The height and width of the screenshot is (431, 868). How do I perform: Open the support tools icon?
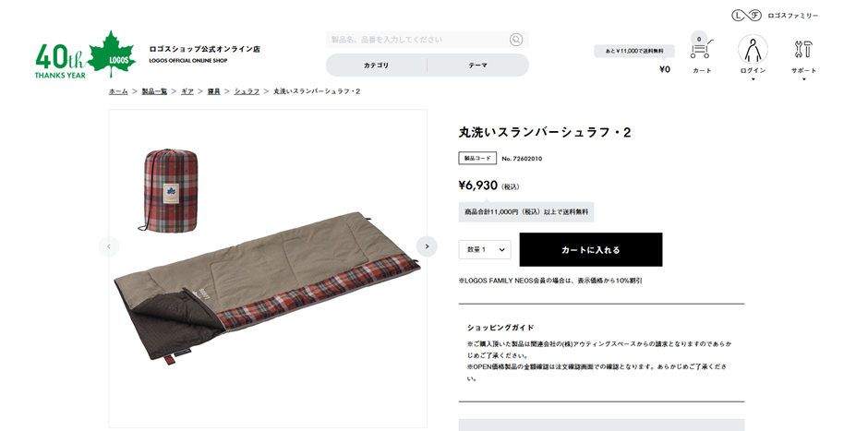pos(803,50)
